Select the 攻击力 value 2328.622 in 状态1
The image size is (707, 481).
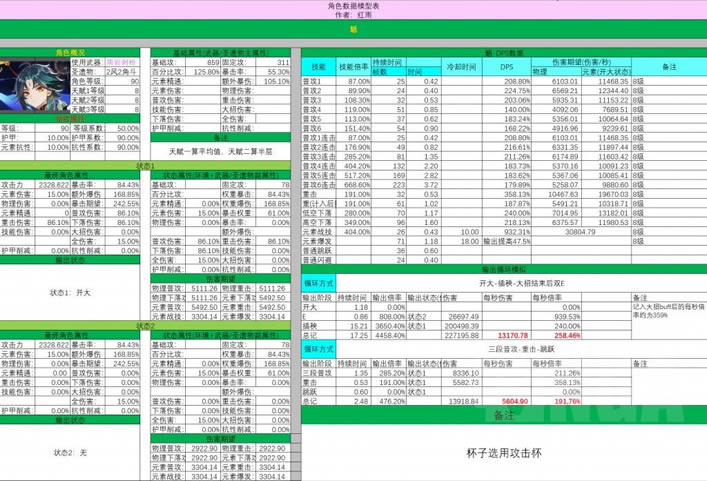coord(48,185)
